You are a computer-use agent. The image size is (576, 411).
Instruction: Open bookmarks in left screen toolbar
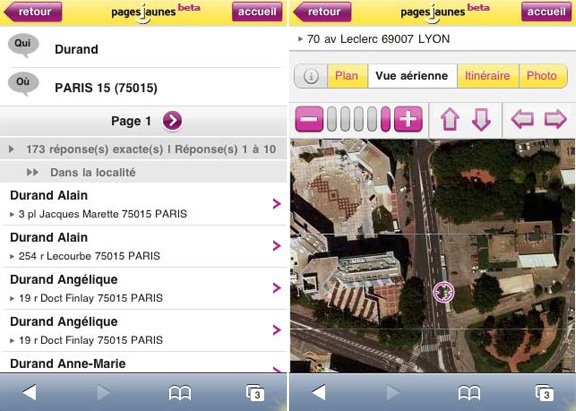180,393
